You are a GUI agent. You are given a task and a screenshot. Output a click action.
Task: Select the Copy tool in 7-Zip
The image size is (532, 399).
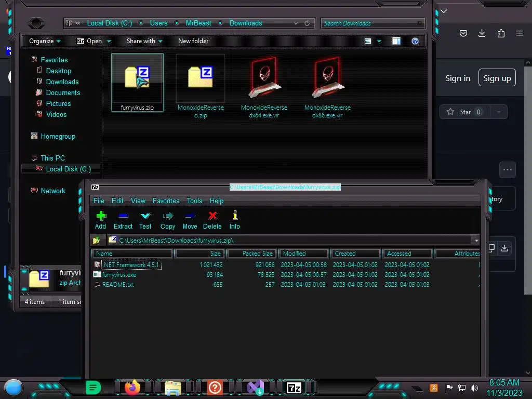168,220
